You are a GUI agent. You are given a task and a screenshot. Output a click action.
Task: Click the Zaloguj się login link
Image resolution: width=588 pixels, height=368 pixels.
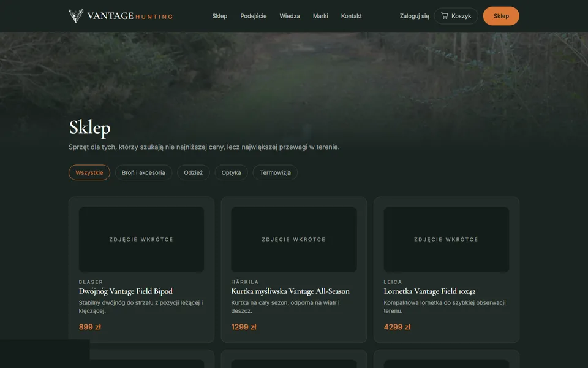tap(415, 16)
